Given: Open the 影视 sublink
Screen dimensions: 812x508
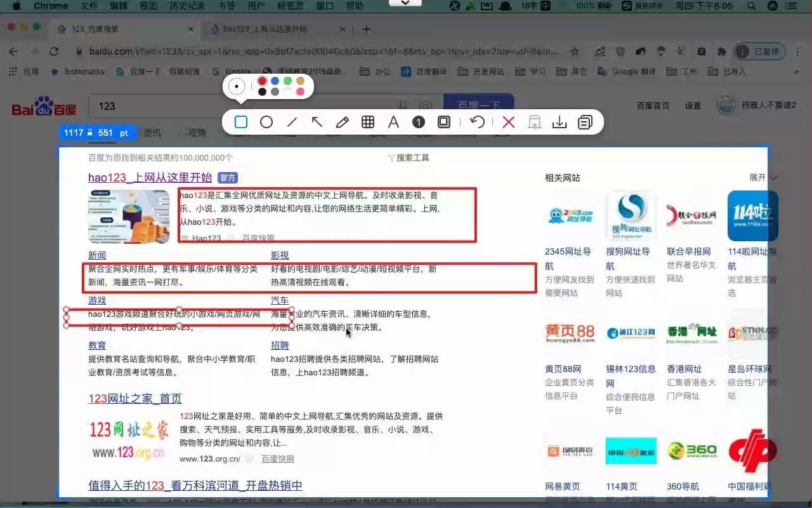Looking at the screenshot, I should [x=280, y=255].
